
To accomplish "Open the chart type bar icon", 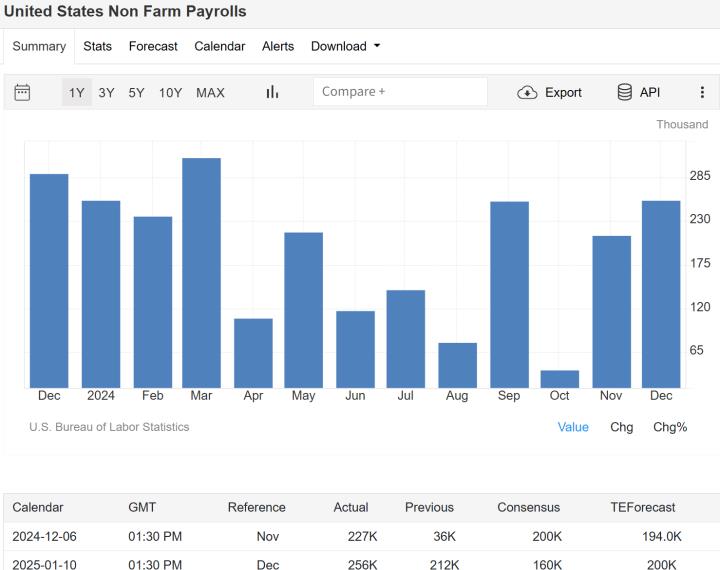I will (x=272, y=92).
